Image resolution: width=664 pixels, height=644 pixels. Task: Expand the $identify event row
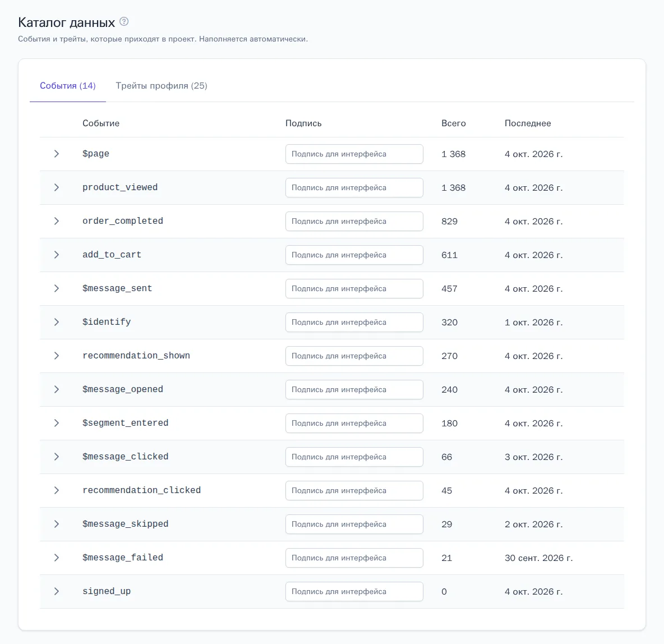point(56,322)
